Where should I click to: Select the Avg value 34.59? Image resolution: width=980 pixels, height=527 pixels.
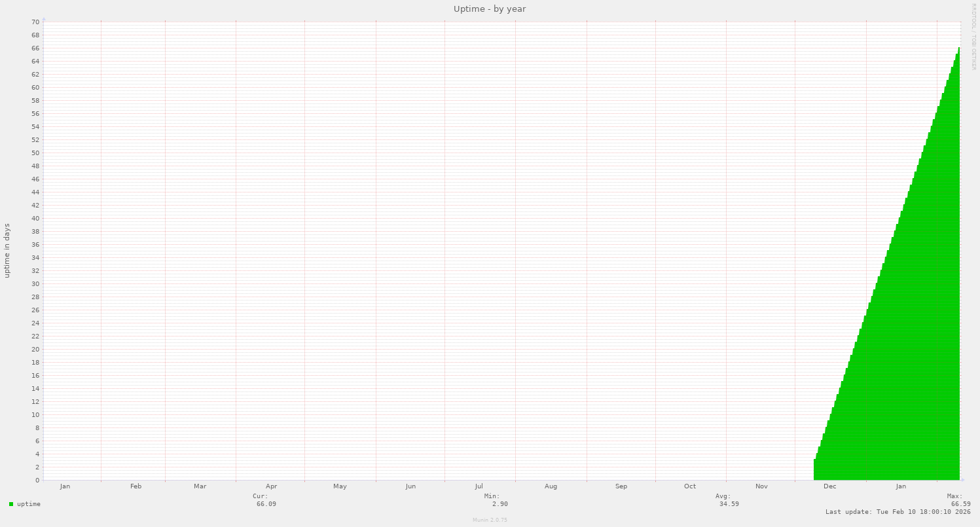[x=731, y=504]
